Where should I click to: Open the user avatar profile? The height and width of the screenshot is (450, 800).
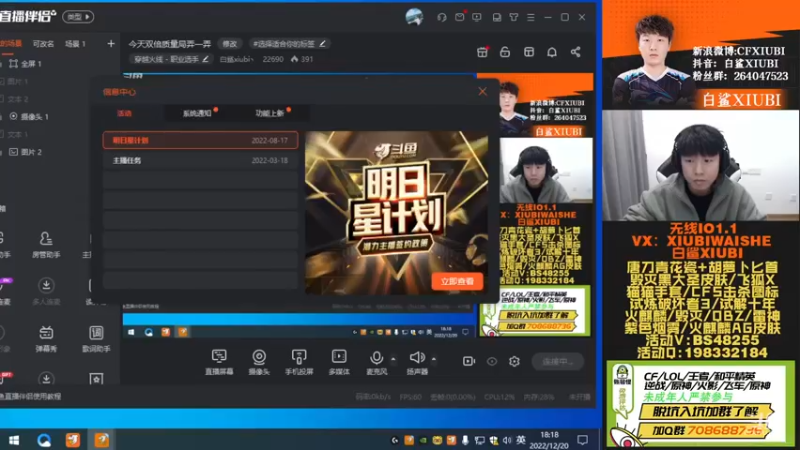pos(414,17)
